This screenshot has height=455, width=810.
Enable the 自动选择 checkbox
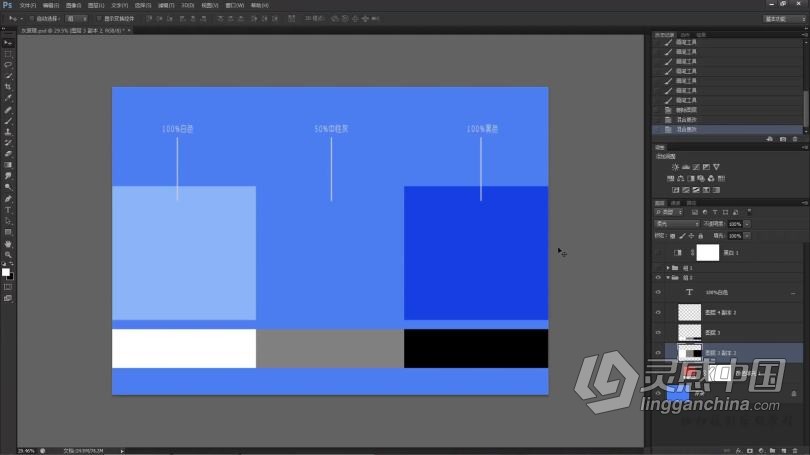click(x=32, y=19)
